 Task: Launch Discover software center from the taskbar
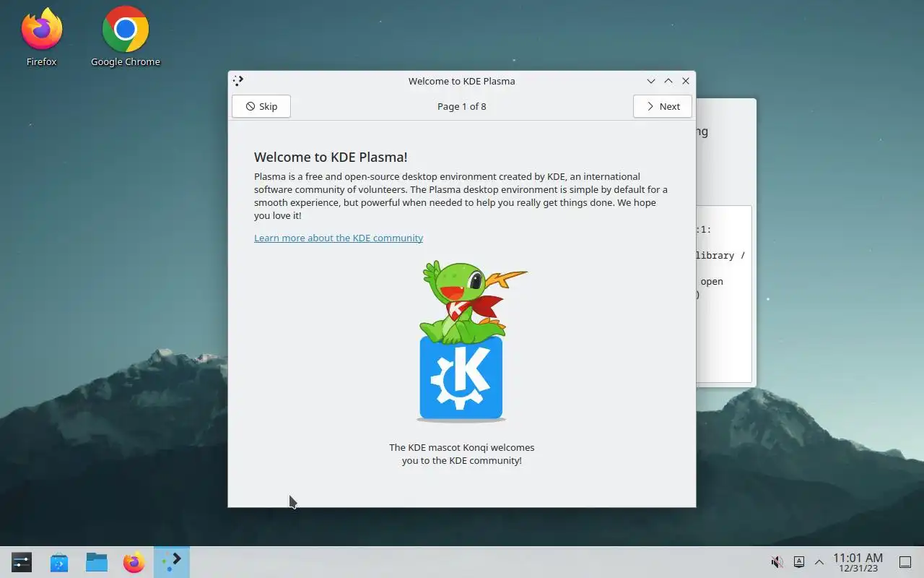[x=59, y=562]
